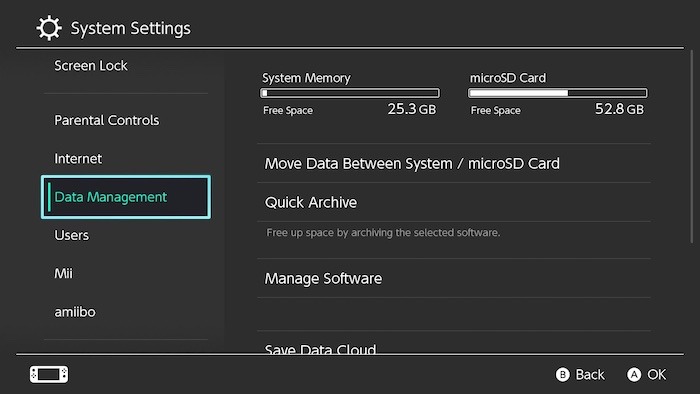Click the handheld console controller icon
Screen dimensions: 700x394
(x=49, y=374)
